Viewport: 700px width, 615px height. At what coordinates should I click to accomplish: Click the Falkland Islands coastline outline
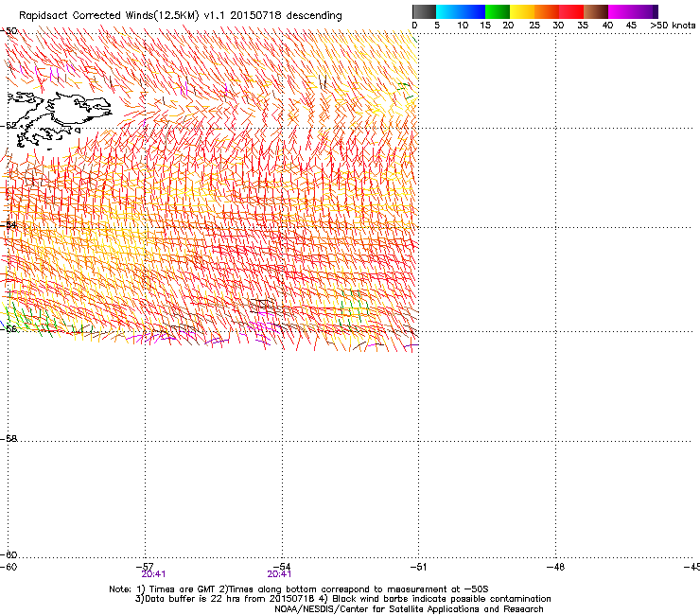60,119
